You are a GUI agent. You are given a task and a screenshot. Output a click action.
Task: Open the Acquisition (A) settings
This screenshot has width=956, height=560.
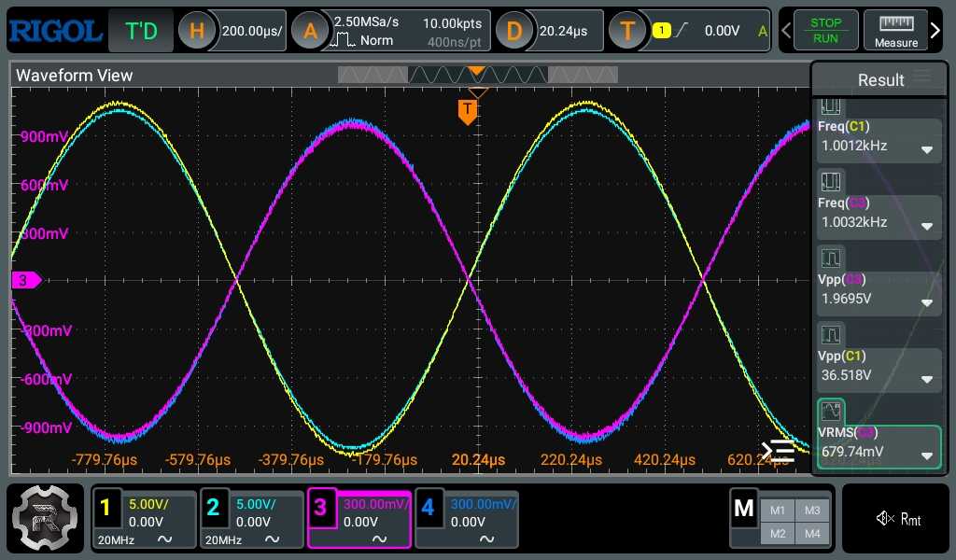point(310,31)
